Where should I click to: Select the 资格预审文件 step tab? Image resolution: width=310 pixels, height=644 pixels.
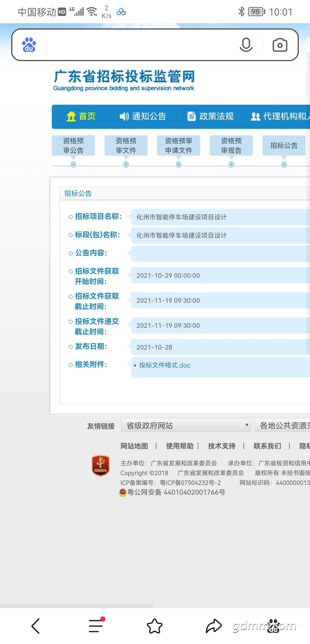point(126,146)
